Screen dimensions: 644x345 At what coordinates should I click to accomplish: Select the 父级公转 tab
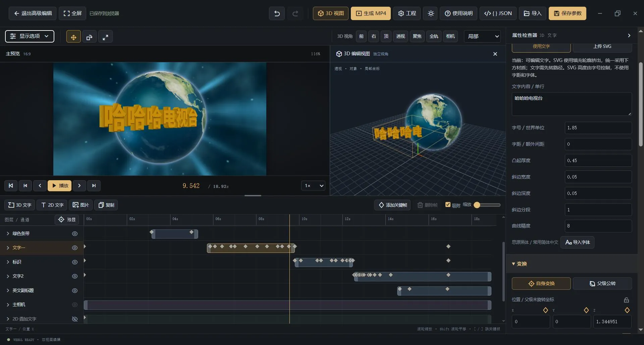coord(602,283)
